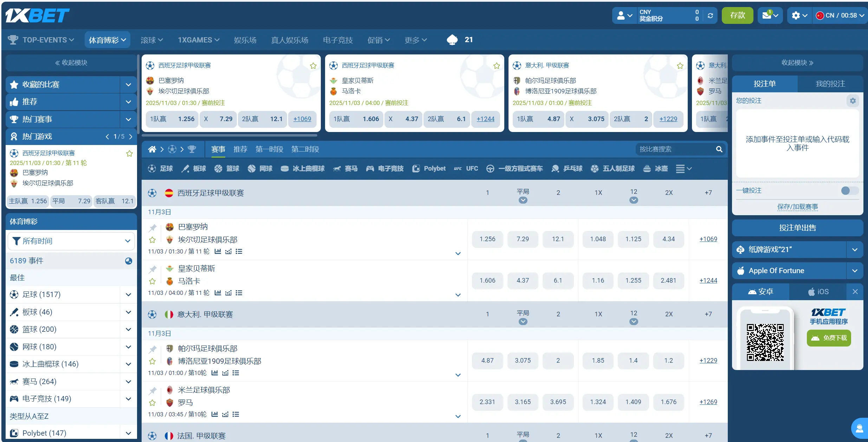This screenshot has width=868, height=442.
Task: Click the search magnifier icon
Action: click(x=719, y=150)
